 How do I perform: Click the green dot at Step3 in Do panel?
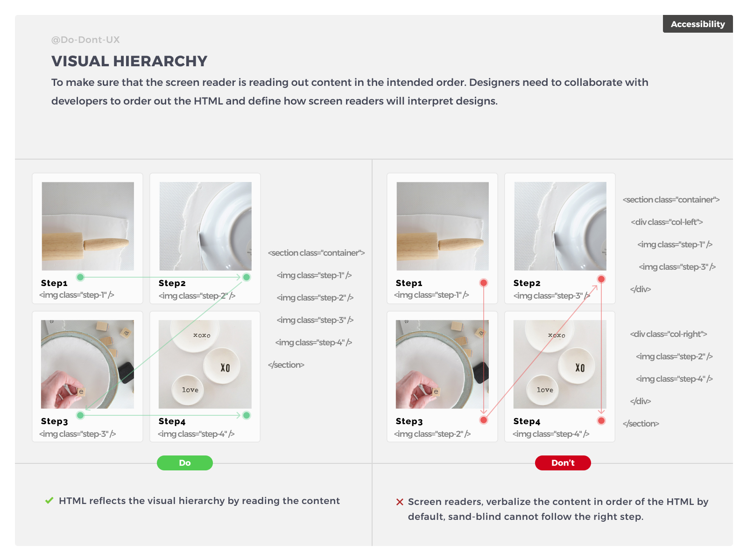coord(80,415)
